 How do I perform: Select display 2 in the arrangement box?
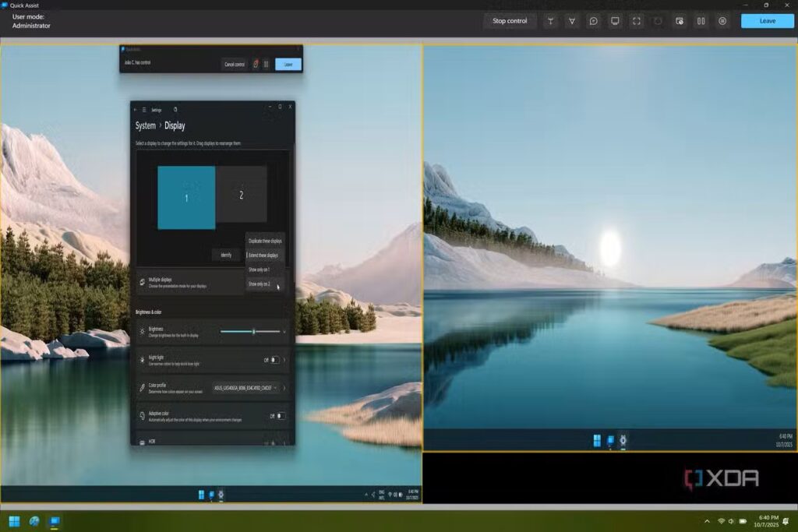point(242,195)
